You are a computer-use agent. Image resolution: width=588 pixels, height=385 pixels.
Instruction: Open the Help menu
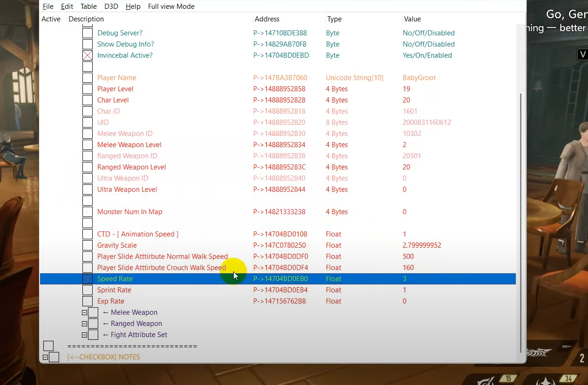point(133,7)
